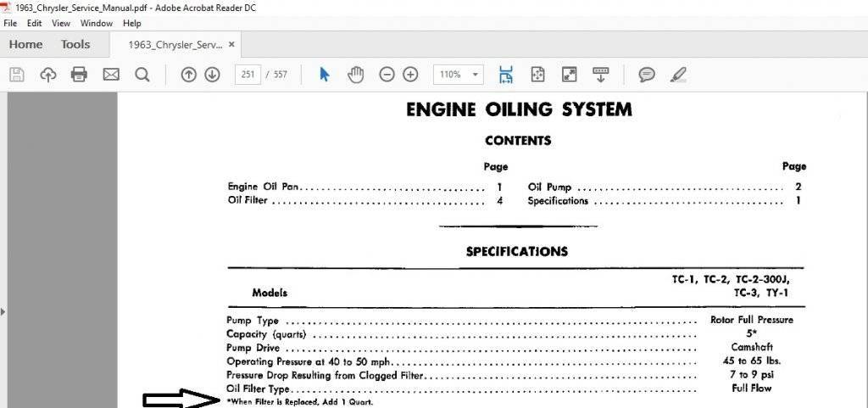Add a comment with sticky note icon
868x408 pixels.
click(x=647, y=75)
